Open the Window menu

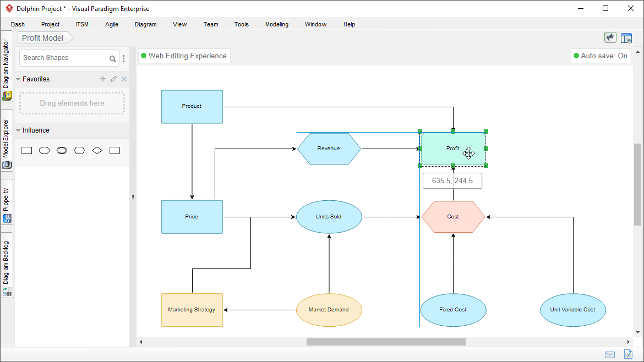315,24
